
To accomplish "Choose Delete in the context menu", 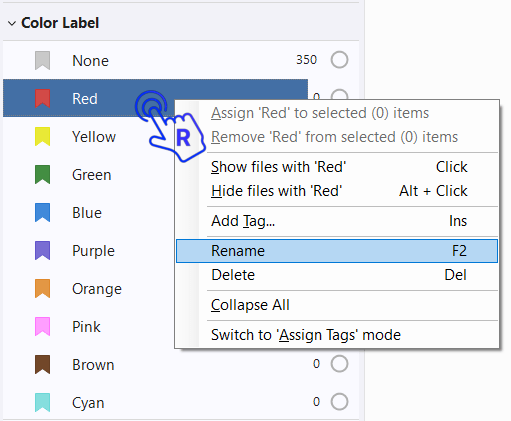I will click(x=337, y=275).
